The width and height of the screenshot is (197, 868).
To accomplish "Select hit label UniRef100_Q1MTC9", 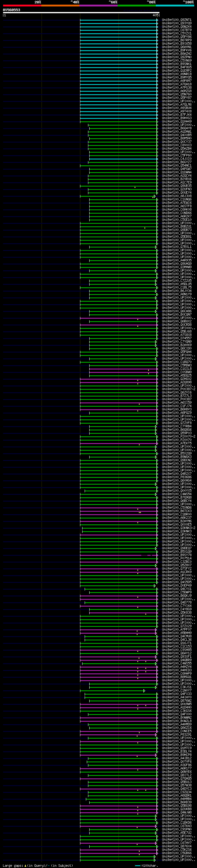I will point(176,749).
